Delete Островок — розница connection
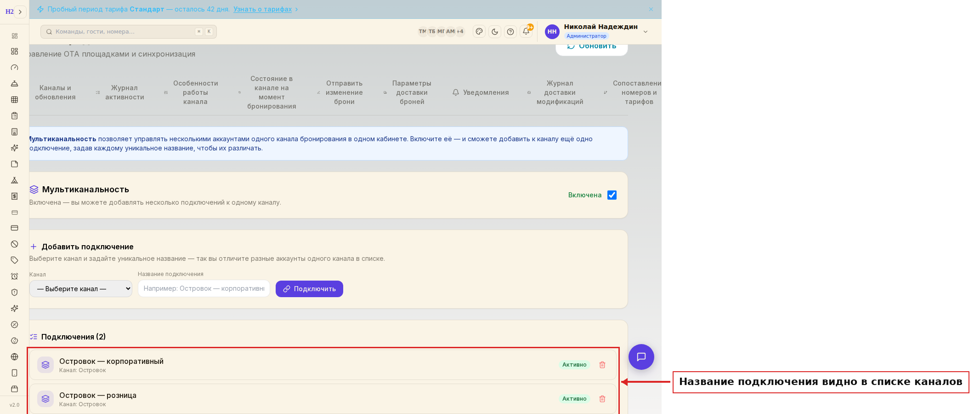Viewport: 980px width, 414px height. [x=602, y=399]
